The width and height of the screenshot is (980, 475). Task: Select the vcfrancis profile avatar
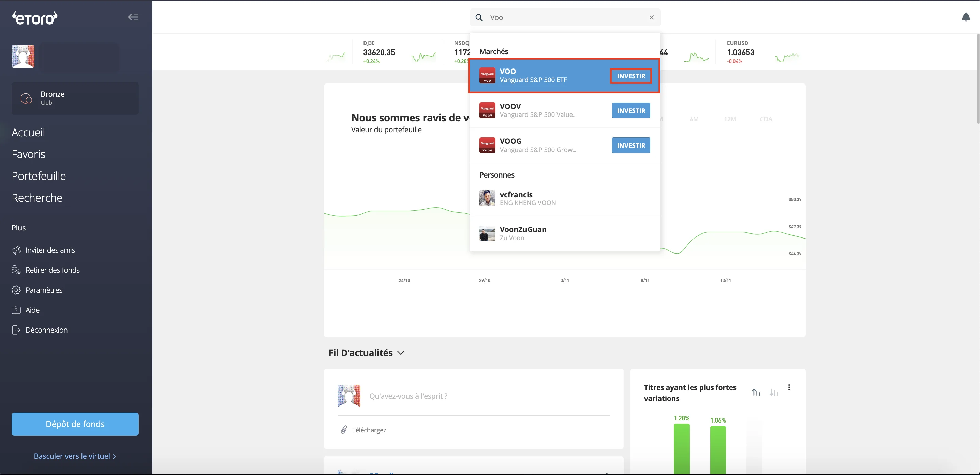click(487, 199)
